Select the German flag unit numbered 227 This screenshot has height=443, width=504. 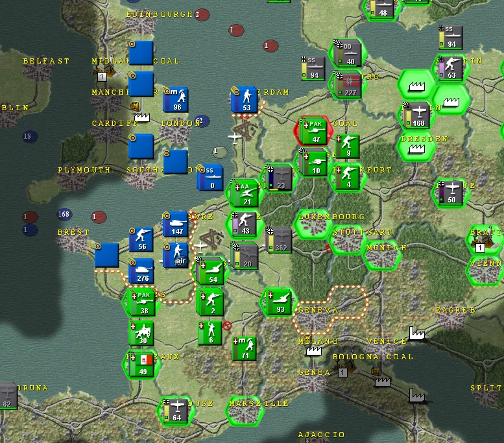point(348,84)
